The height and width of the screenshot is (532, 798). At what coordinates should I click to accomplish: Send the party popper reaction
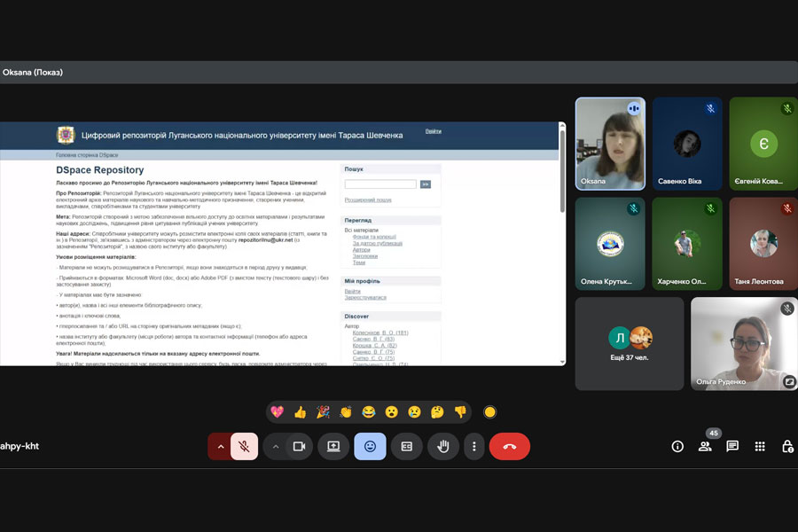tap(323, 411)
